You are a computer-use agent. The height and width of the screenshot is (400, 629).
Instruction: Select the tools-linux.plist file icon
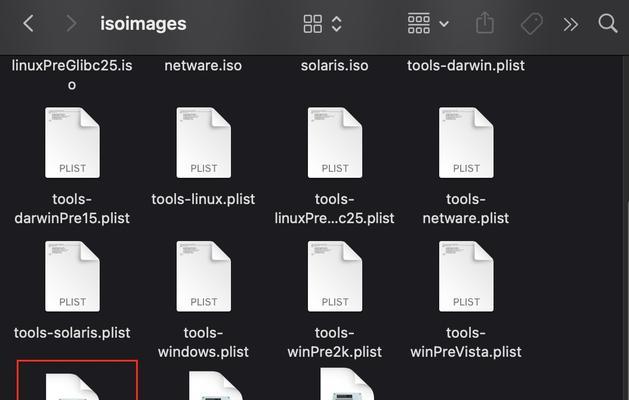pos(203,142)
